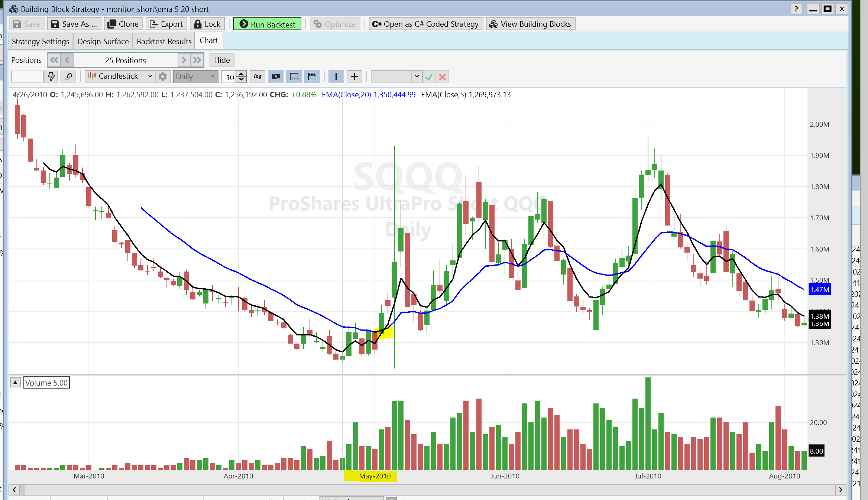Focus the symbol input field
This screenshot has height=500, width=868.
point(27,77)
